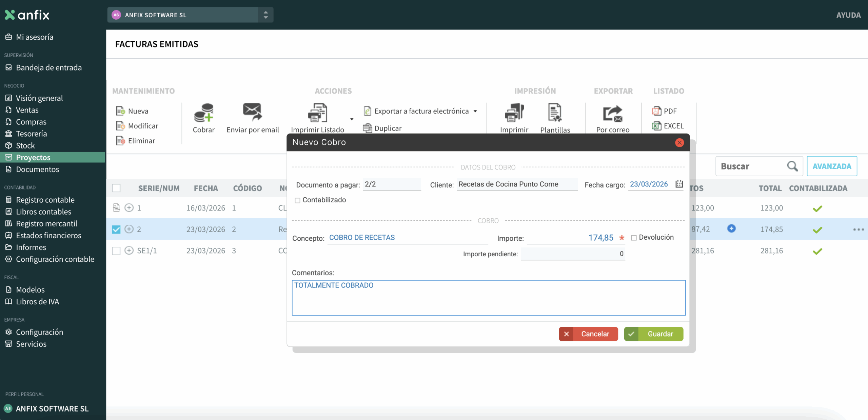Image resolution: width=868 pixels, height=420 pixels.
Task: Select the SE1/1 invoice row checkbox
Action: [116, 251]
